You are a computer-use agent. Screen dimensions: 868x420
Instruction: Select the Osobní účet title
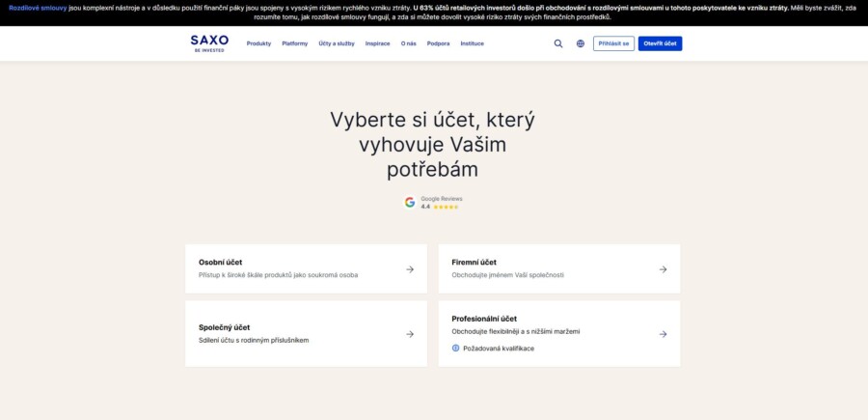pos(220,262)
